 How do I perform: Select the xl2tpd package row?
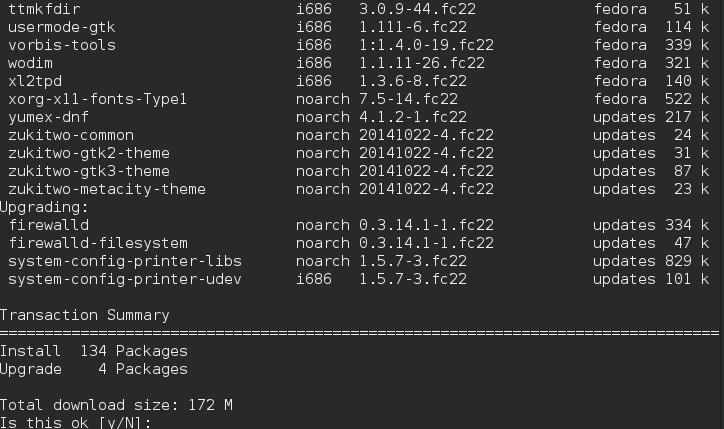[x=358, y=81]
